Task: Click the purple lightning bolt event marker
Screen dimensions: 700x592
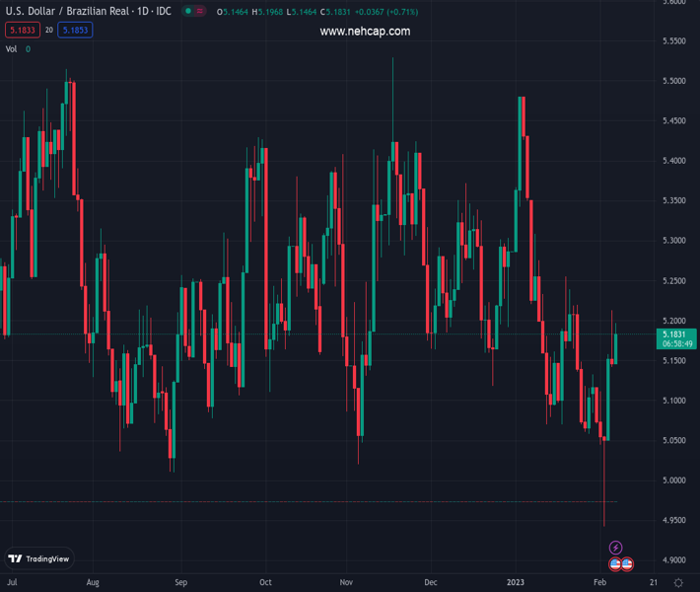Action: click(615, 548)
